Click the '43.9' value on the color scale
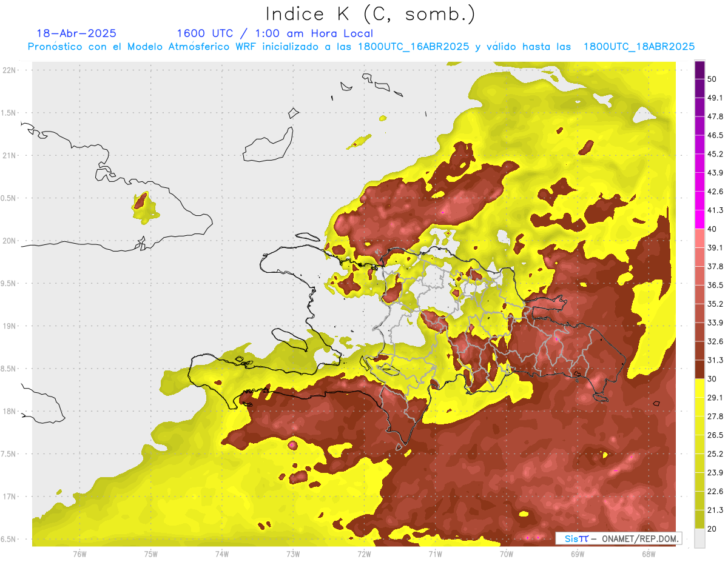Image resolution: width=728 pixels, height=562 pixels. point(715,173)
